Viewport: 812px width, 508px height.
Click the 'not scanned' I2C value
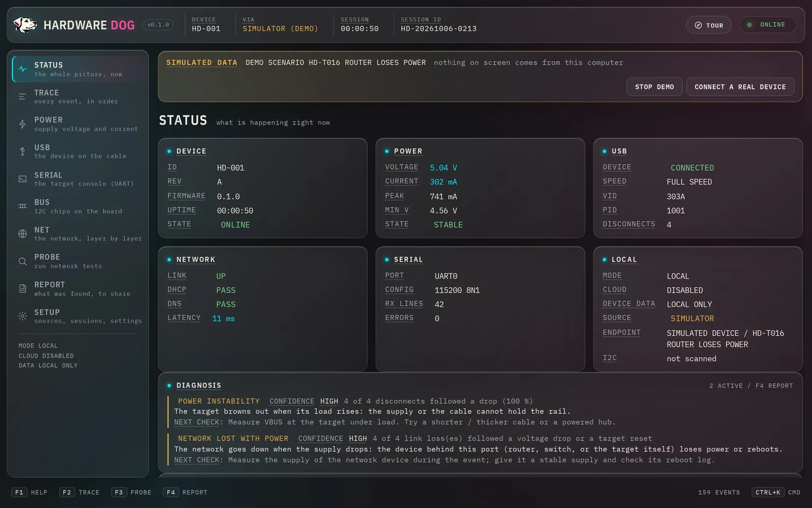point(692,359)
